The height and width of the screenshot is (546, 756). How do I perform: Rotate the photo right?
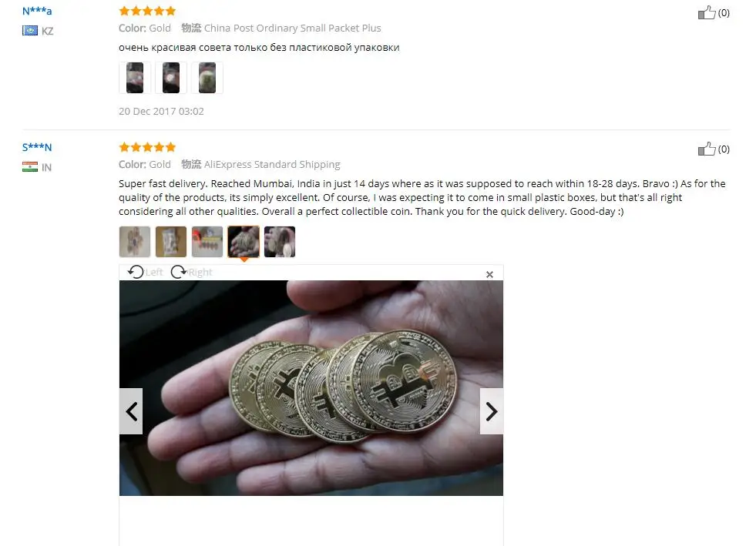tap(191, 273)
